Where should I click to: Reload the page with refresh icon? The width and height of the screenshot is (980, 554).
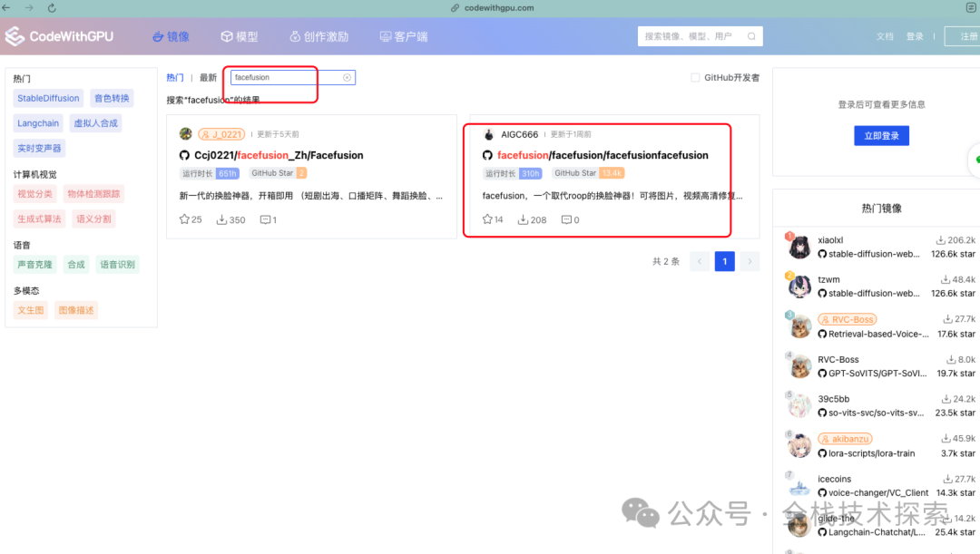point(52,8)
